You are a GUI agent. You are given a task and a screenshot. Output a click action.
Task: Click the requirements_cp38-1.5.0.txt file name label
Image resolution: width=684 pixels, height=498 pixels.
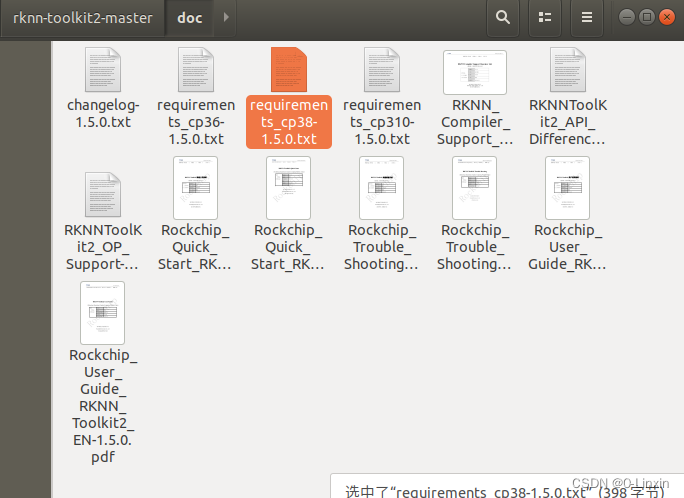pos(289,122)
